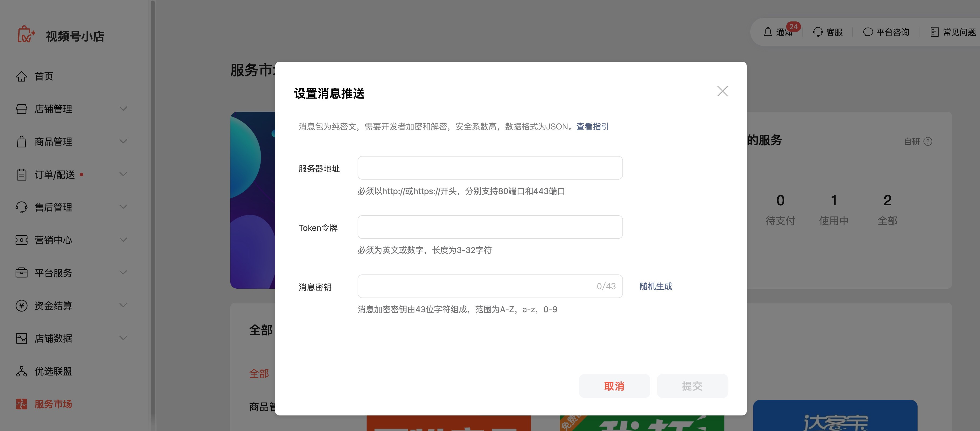Screen dimensions: 980x431
Task: Expand the 商品管理 sidebar section
Action: [x=53, y=142]
